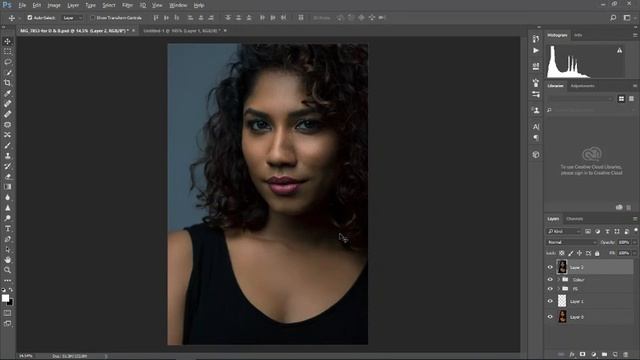Click the histogram cached data warning icon
The image size is (640, 360).
coord(620,51)
